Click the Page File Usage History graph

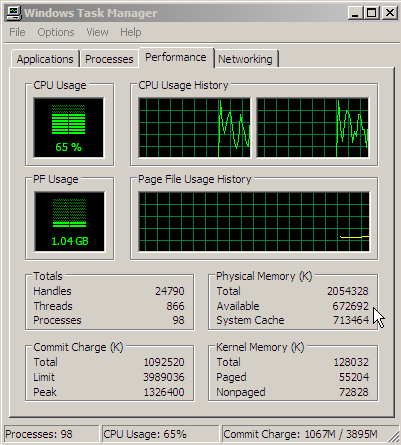[254, 222]
